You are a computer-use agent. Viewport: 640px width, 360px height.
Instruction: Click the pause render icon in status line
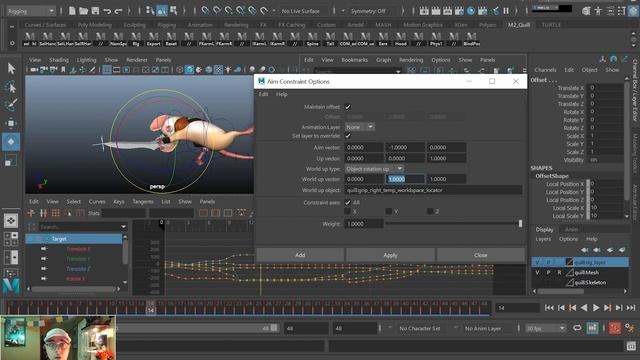point(506,11)
